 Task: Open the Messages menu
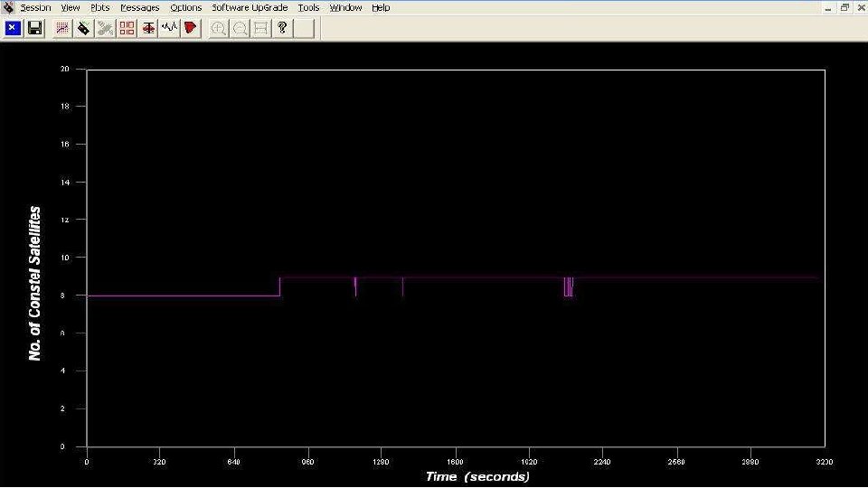tap(140, 8)
